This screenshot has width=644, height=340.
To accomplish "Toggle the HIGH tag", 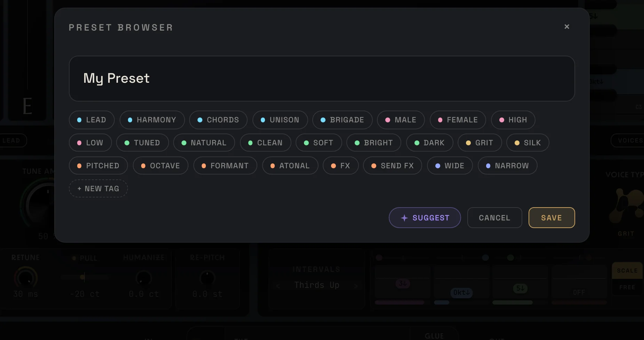I will [x=513, y=120].
